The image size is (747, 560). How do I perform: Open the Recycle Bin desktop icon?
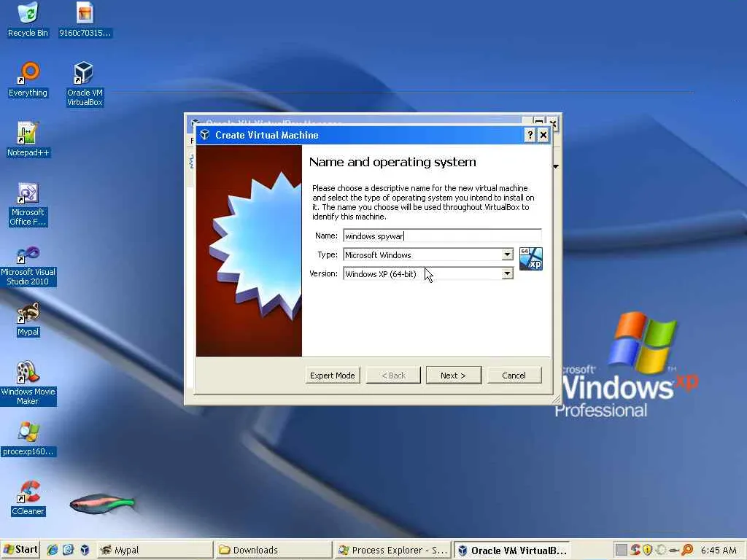tap(28, 19)
